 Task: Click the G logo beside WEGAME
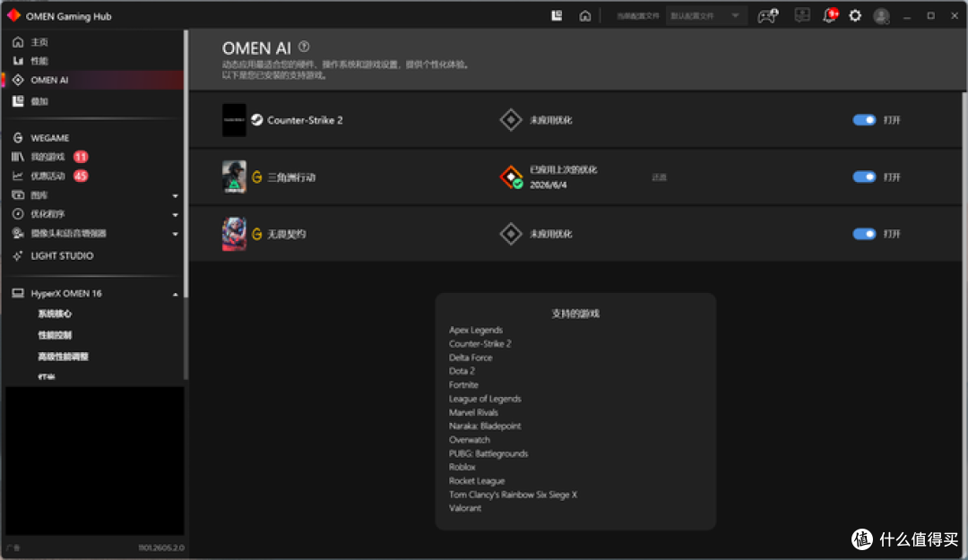pos(18,138)
